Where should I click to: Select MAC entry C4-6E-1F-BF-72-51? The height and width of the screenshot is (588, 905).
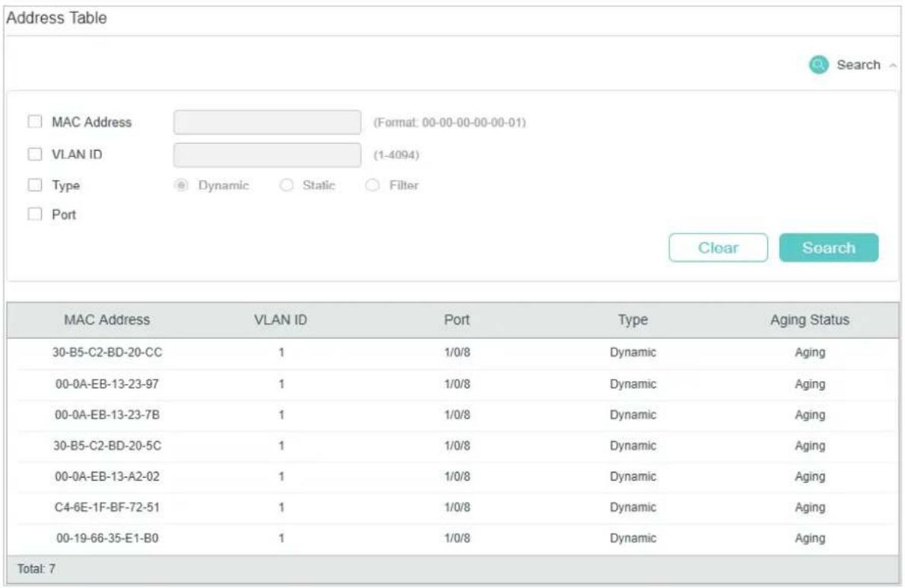(x=107, y=507)
